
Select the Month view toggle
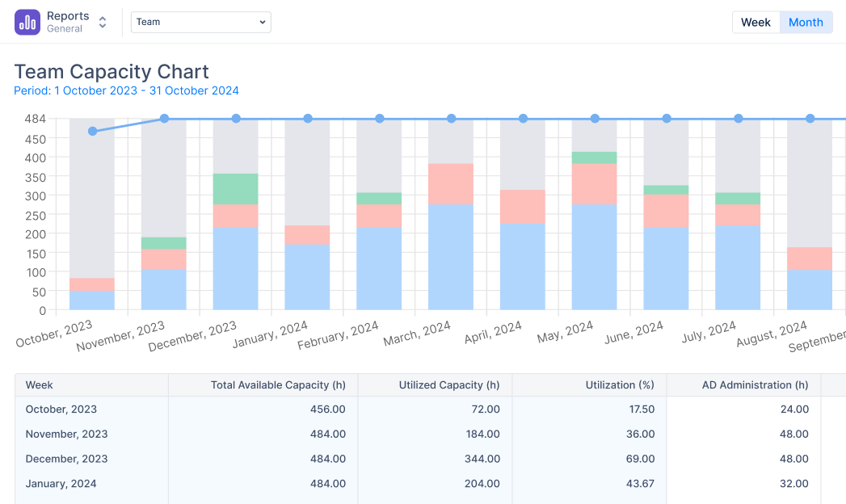pos(806,22)
